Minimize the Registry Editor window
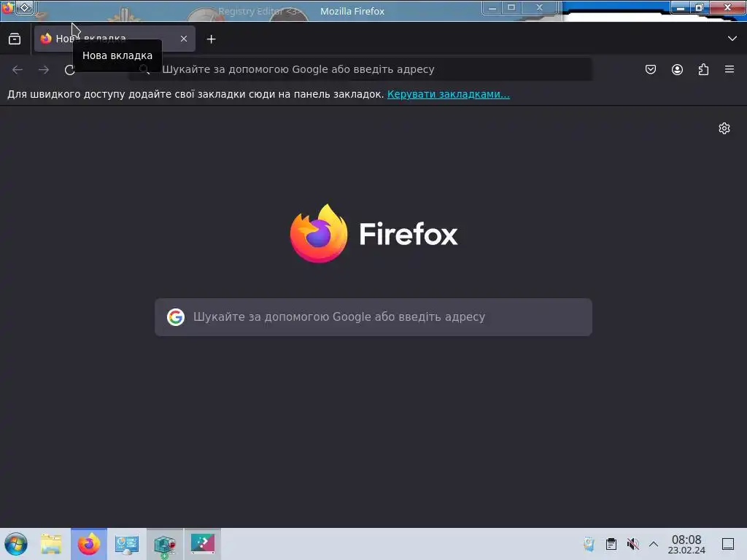The height and width of the screenshot is (560, 747). [x=492, y=8]
